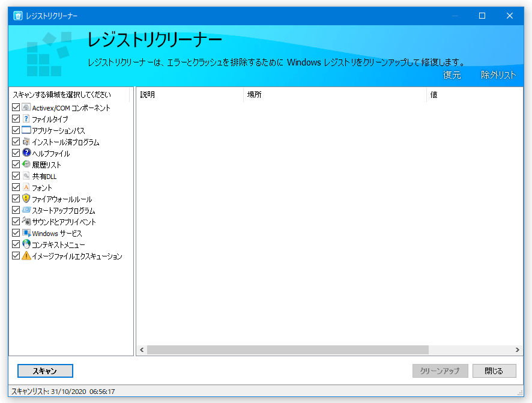This screenshot has height=403, width=532.
Task: Click the context menu globe icon
Action: click(x=26, y=244)
